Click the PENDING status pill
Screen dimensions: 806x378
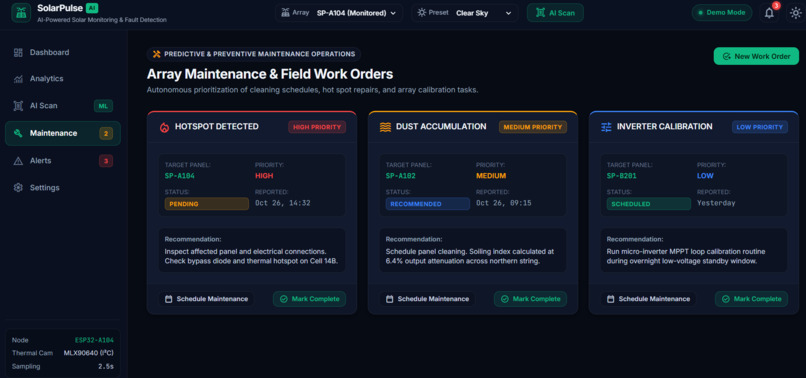point(207,204)
